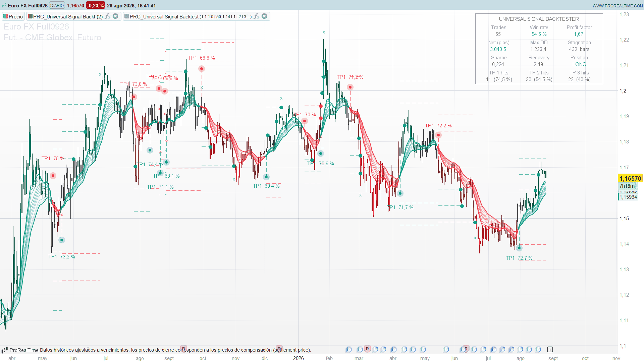Viewport: 644px width, 362px height.
Task: Select the PRC_Universal Signal Backt (2) label
Action: point(68,16)
